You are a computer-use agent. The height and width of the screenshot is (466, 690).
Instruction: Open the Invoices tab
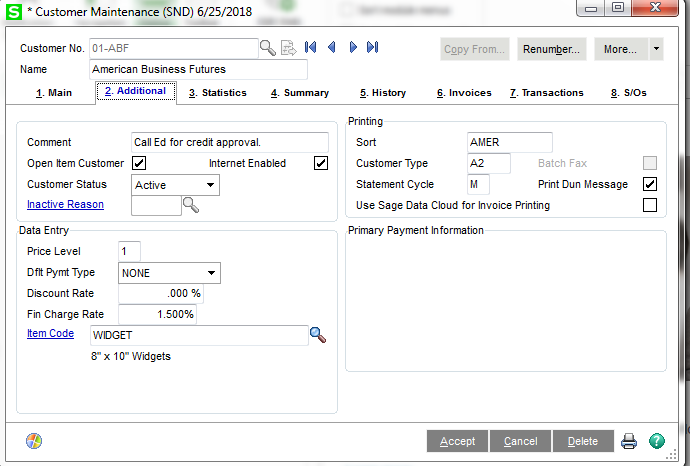tap(464, 93)
